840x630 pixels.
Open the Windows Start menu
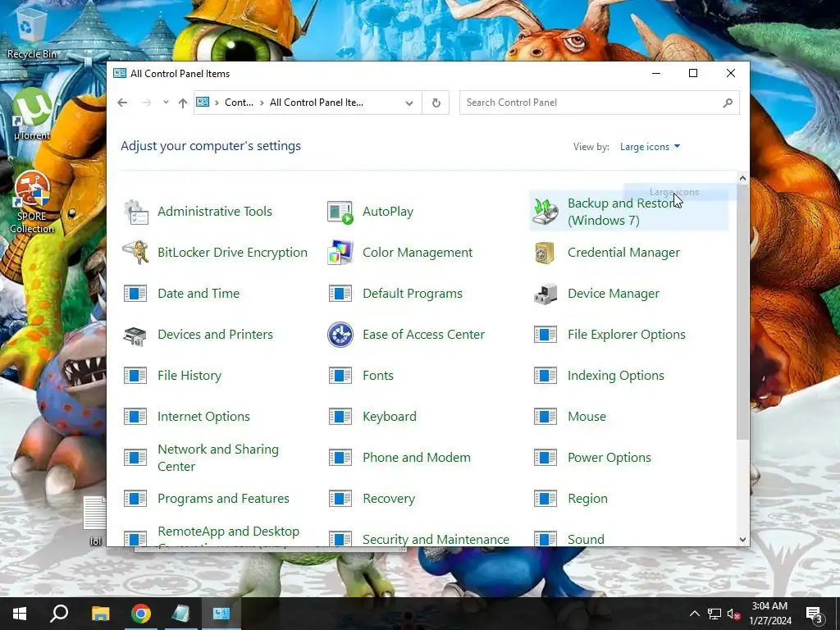(x=20, y=614)
